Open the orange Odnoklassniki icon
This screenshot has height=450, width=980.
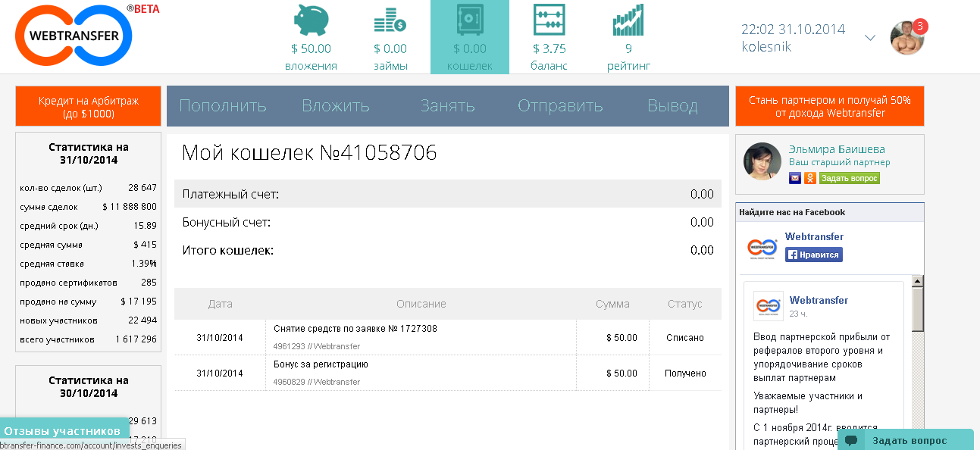tap(810, 178)
